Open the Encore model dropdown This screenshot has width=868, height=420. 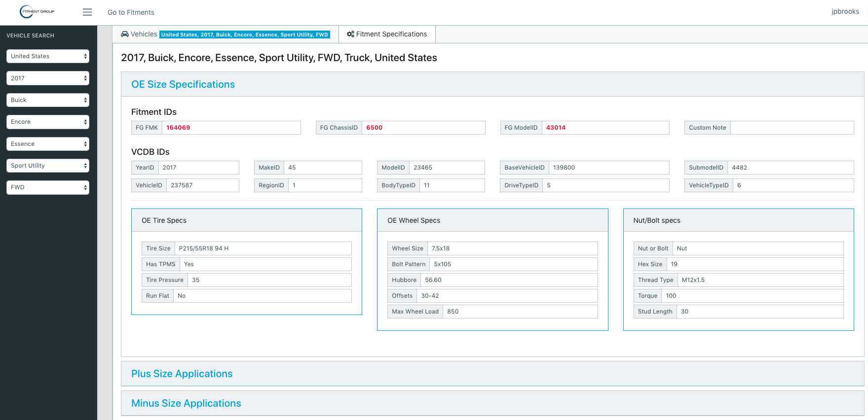(48, 122)
